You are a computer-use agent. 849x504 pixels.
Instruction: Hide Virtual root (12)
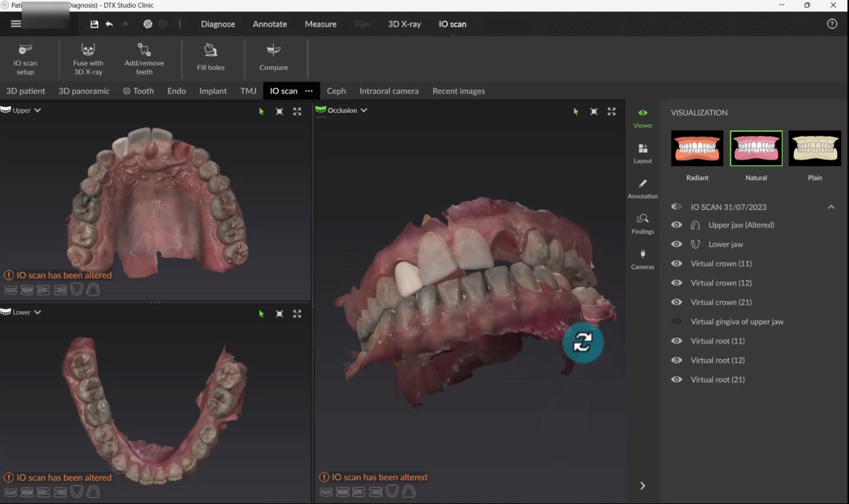point(677,360)
